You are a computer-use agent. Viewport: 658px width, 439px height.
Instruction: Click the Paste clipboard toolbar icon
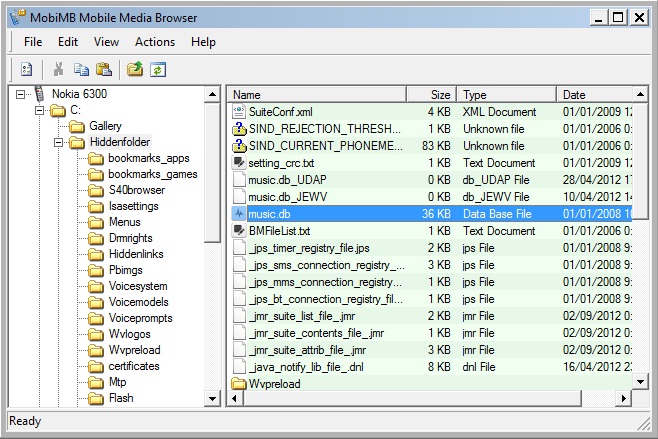pos(104,69)
